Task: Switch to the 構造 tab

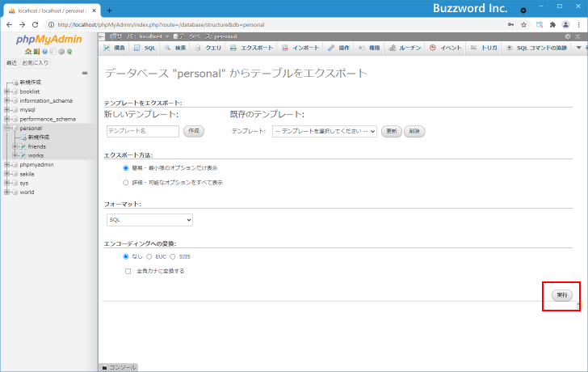Action: (114, 48)
